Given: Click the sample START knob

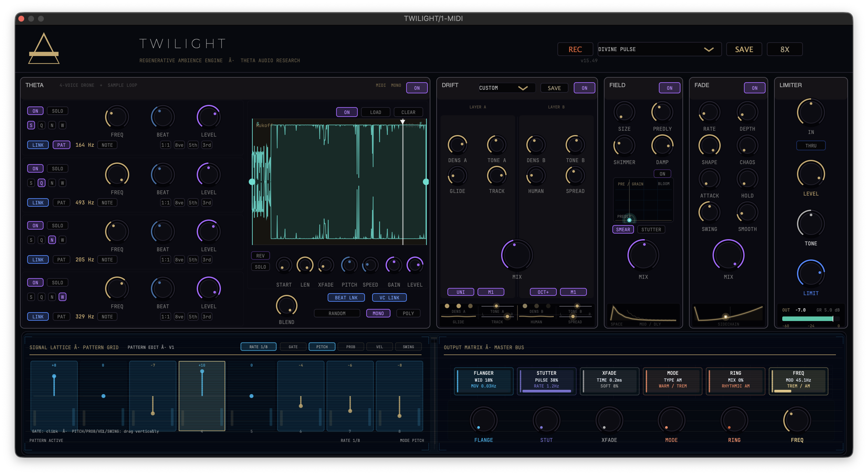Looking at the screenshot, I should pos(284,265).
